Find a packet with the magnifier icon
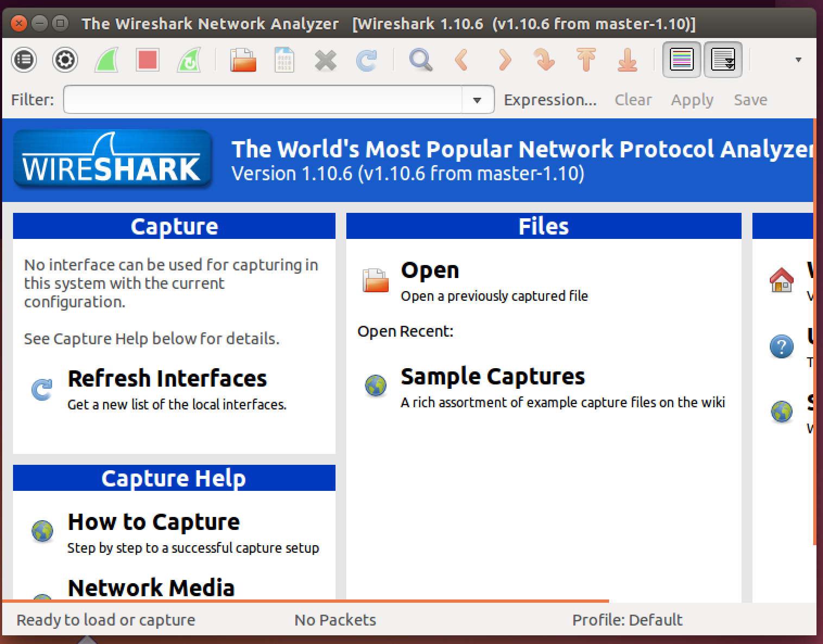This screenshot has height=644, width=823. tap(421, 60)
